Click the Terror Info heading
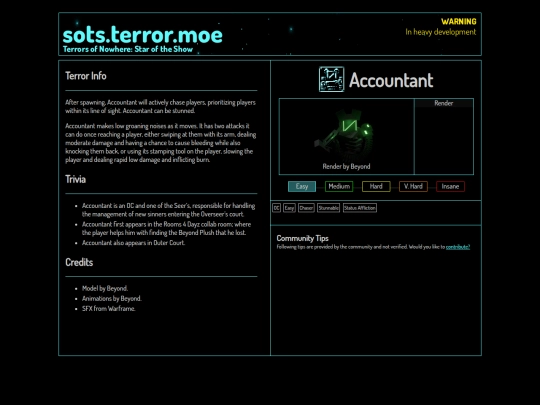Viewport: 540px width, 405px height. pos(86,76)
